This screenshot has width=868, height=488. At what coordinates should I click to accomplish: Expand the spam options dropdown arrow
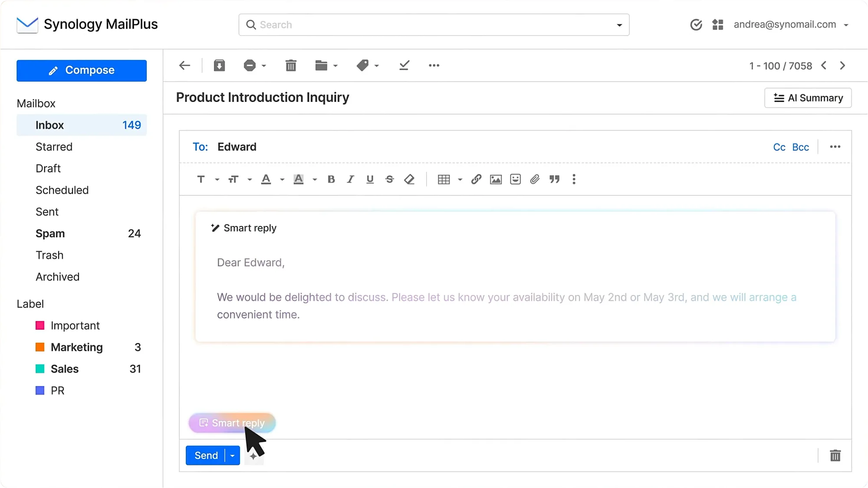(264, 66)
